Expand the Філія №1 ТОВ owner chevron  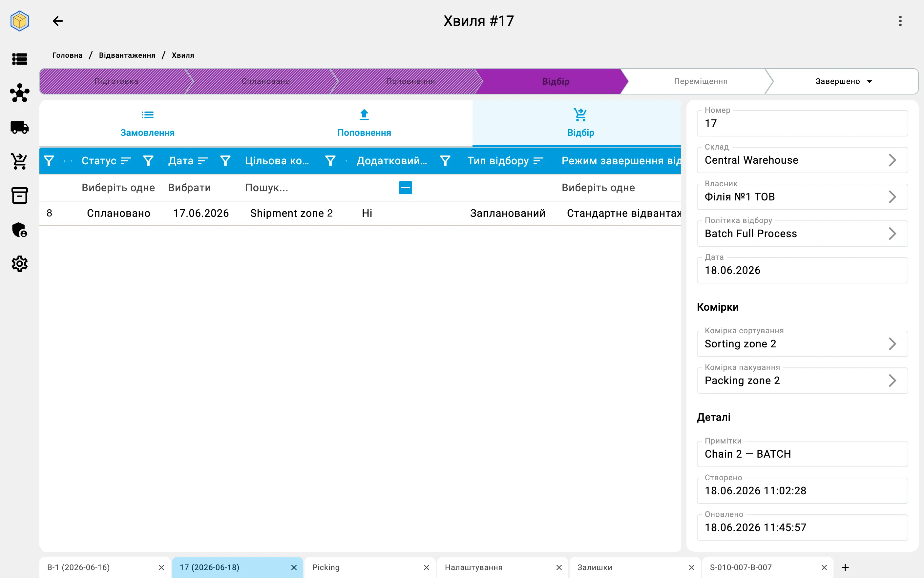pos(892,197)
